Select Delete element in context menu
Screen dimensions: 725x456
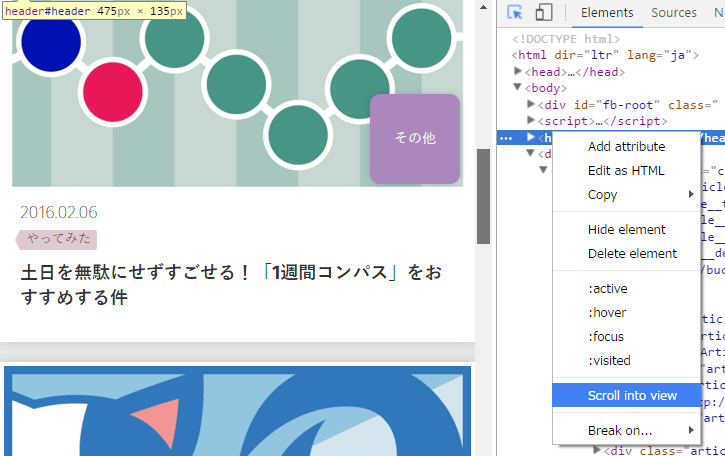coord(627,254)
